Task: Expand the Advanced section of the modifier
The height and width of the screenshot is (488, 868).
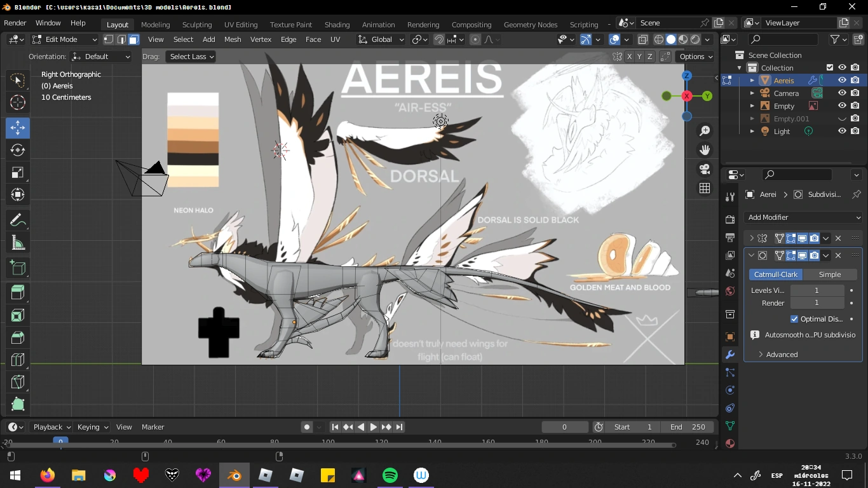Action: pyautogui.click(x=780, y=354)
